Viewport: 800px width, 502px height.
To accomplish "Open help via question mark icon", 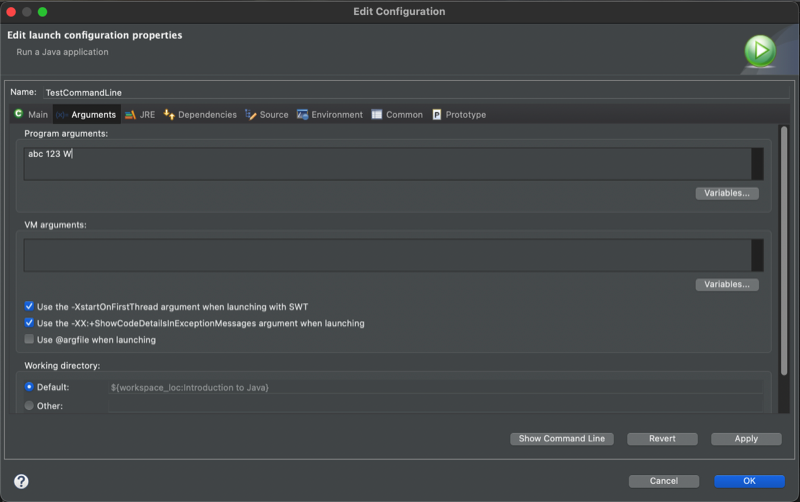I will point(21,481).
